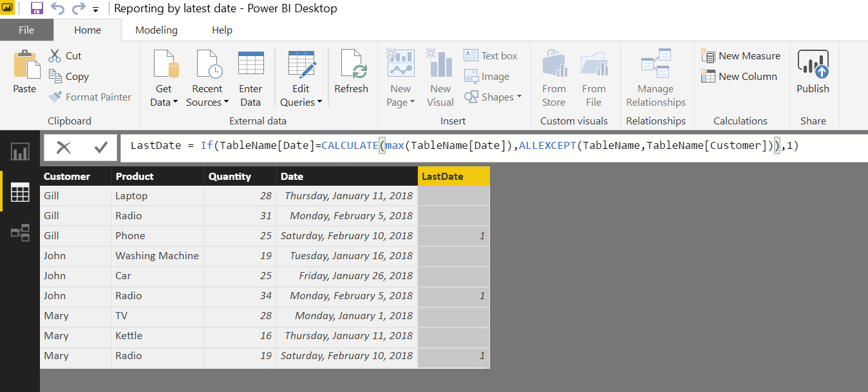This screenshot has width=868, height=392.
Task: Select the Product column header
Action: tap(158, 176)
